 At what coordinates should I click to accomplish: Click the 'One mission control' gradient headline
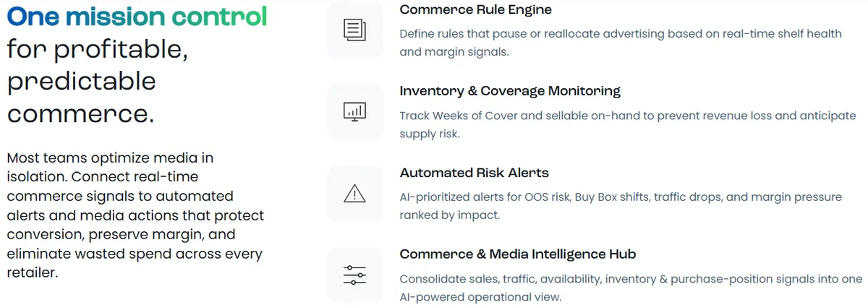(137, 16)
